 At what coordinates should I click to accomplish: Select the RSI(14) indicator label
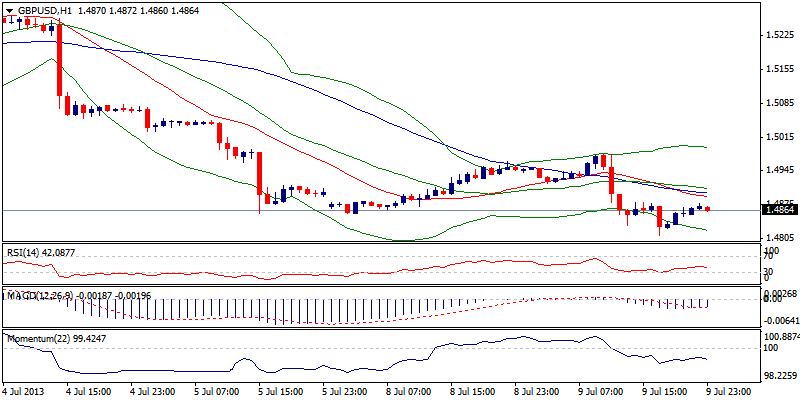(x=26, y=254)
